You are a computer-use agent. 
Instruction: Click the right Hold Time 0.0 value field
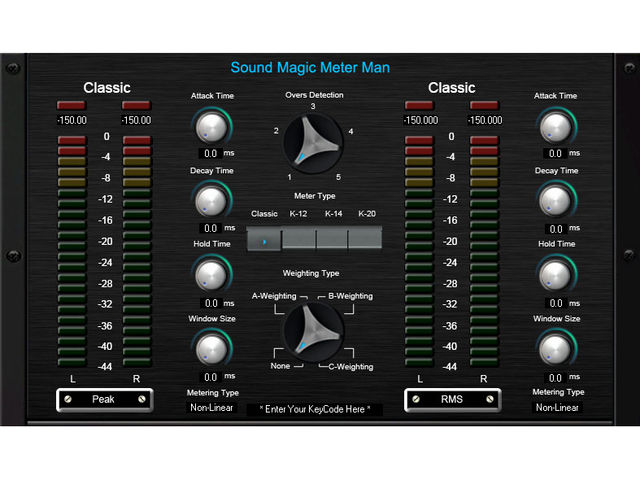556,303
